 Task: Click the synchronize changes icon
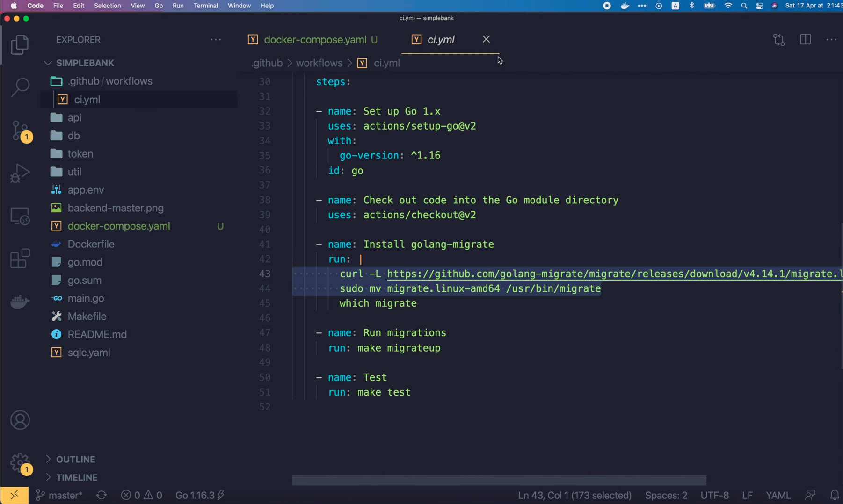102,495
